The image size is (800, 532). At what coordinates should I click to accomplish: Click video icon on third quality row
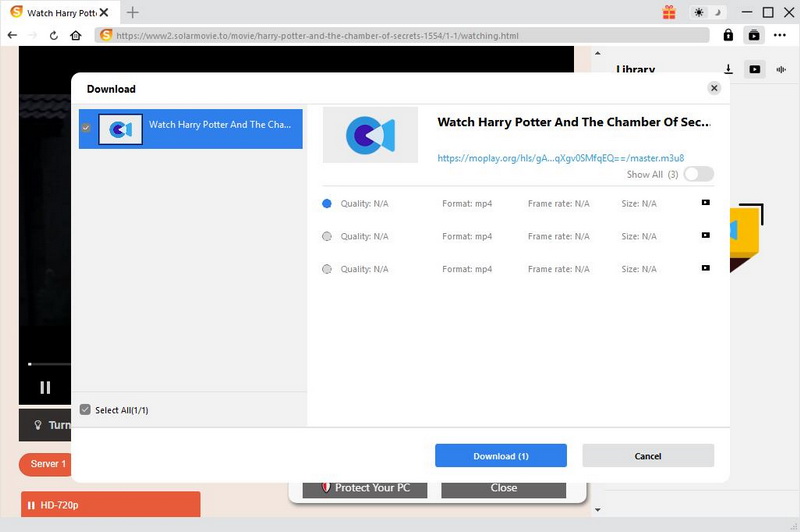pos(706,268)
